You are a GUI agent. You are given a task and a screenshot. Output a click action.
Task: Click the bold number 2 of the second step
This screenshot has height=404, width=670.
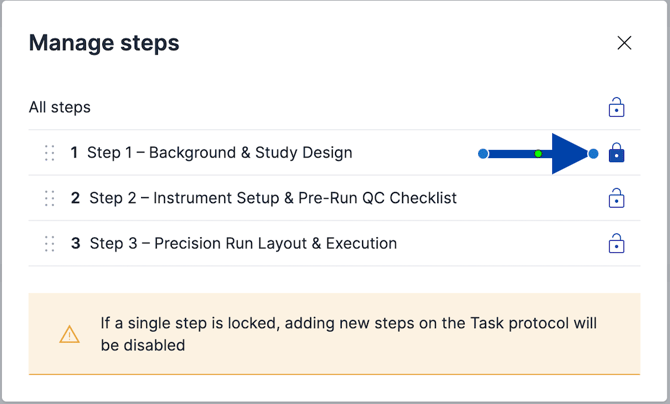75,198
